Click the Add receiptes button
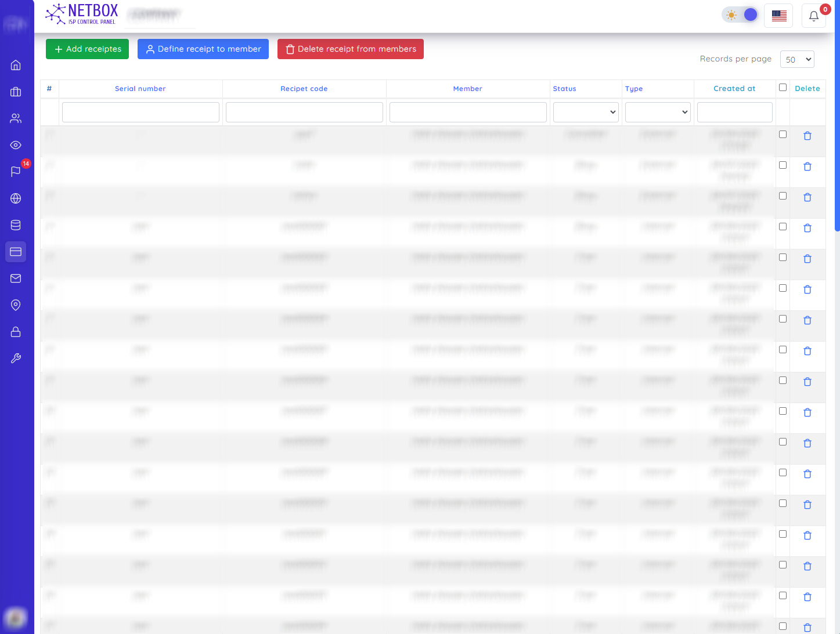The width and height of the screenshot is (840, 634). click(88, 49)
